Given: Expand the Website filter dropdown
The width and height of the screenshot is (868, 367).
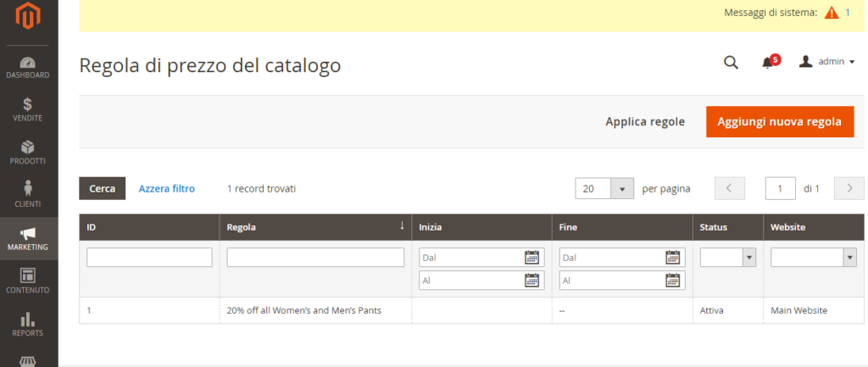Looking at the screenshot, I should click(x=813, y=258).
